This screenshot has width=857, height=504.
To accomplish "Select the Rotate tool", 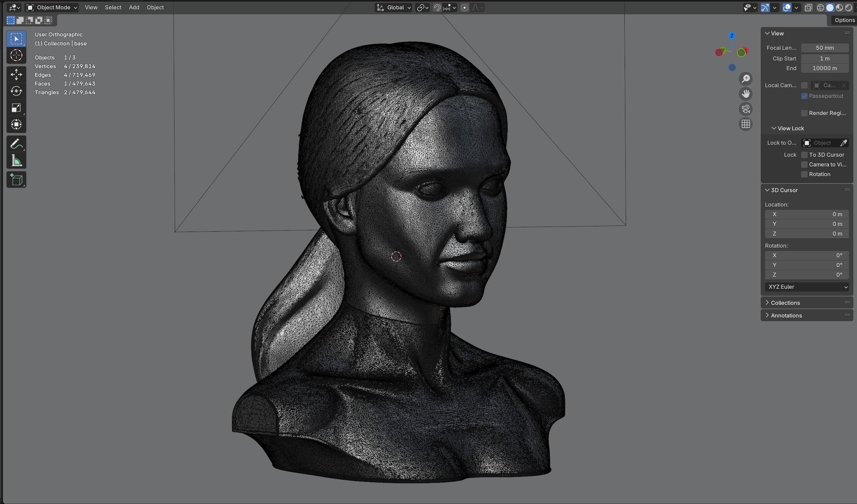I will tap(16, 91).
